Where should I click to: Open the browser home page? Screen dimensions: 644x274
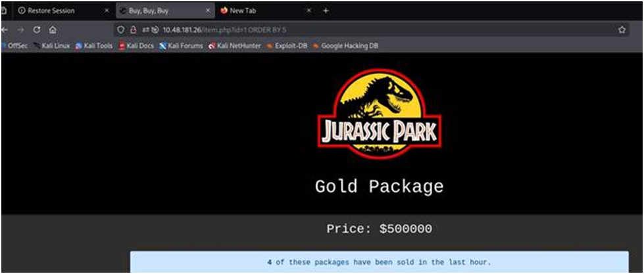point(53,30)
